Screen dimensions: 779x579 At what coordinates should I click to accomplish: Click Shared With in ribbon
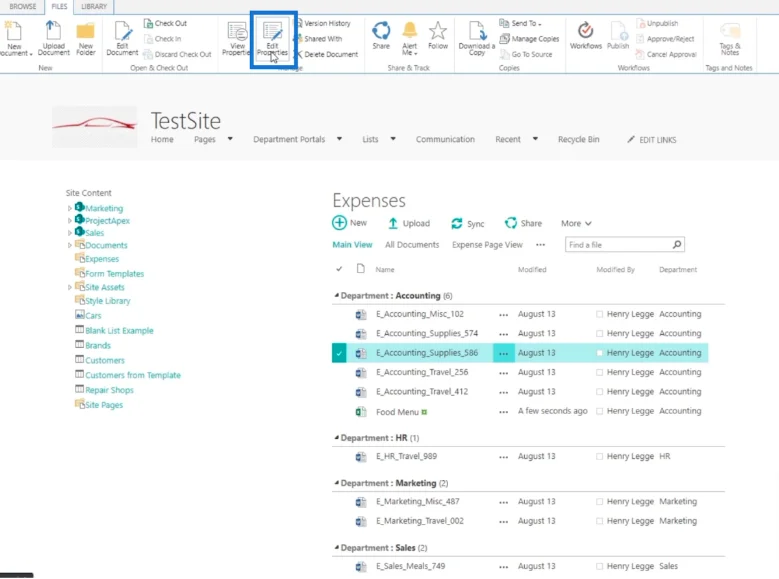coord(319,39)
